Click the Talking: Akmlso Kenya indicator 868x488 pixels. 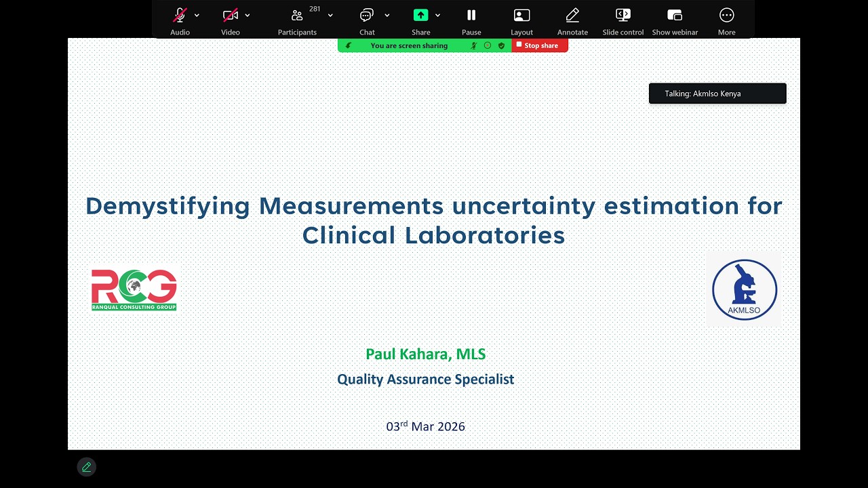(x=717, y=94)
